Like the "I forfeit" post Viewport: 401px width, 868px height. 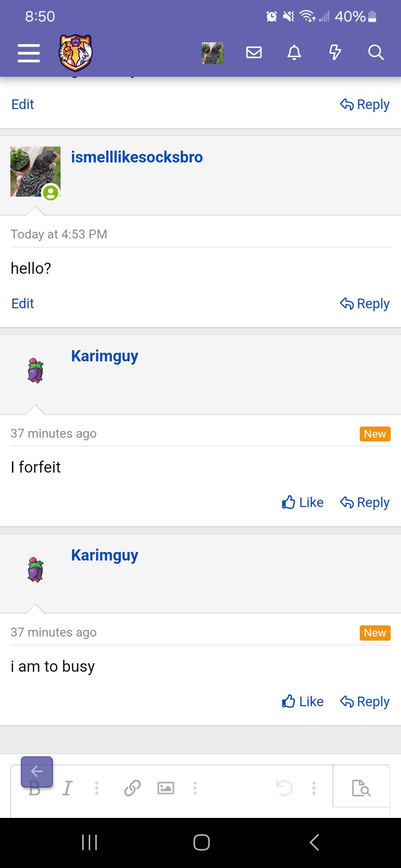pyautogui.click(x=303, y=503)
